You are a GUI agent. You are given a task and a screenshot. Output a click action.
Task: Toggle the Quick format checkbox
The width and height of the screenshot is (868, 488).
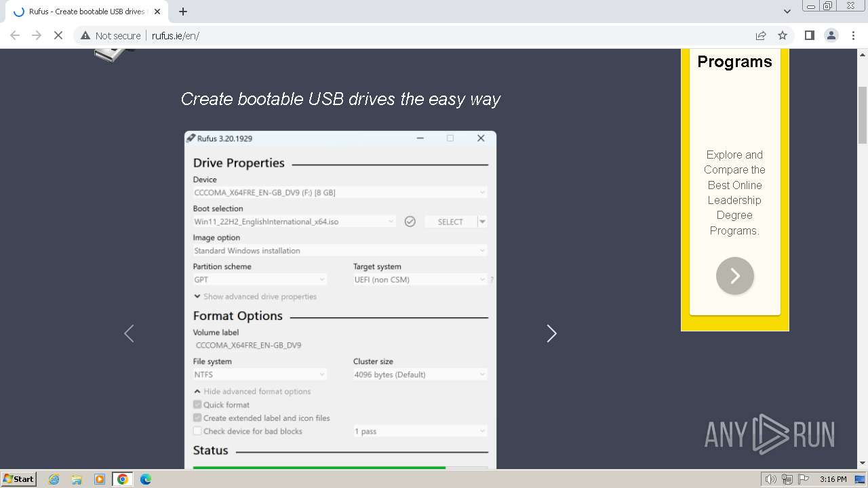(x=197, y=405)
